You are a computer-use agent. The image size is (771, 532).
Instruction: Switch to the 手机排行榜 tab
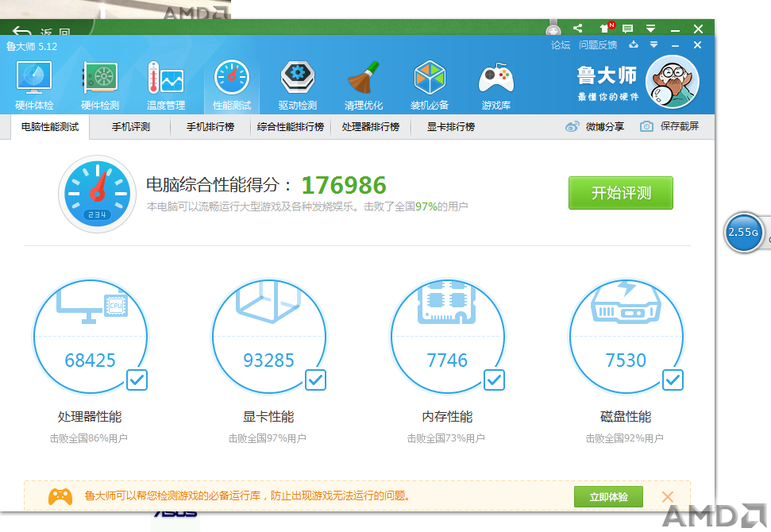[210, 127]
